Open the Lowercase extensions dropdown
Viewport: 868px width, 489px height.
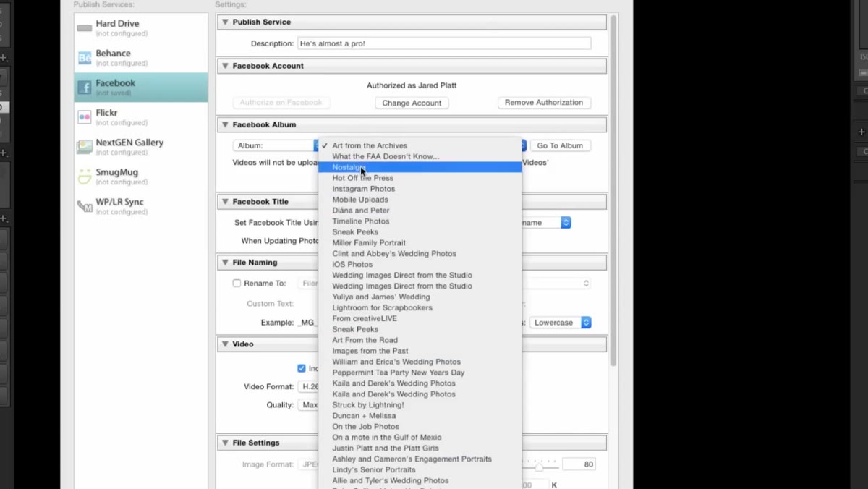(561, 323)
